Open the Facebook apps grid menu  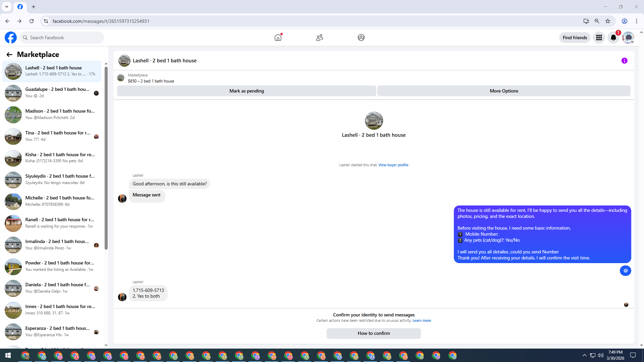pos(599,38)
